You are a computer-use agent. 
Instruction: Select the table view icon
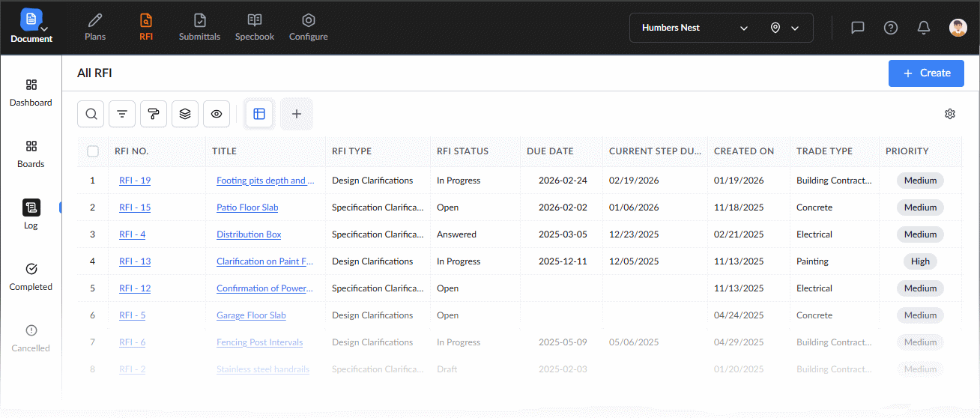point(259,114)
